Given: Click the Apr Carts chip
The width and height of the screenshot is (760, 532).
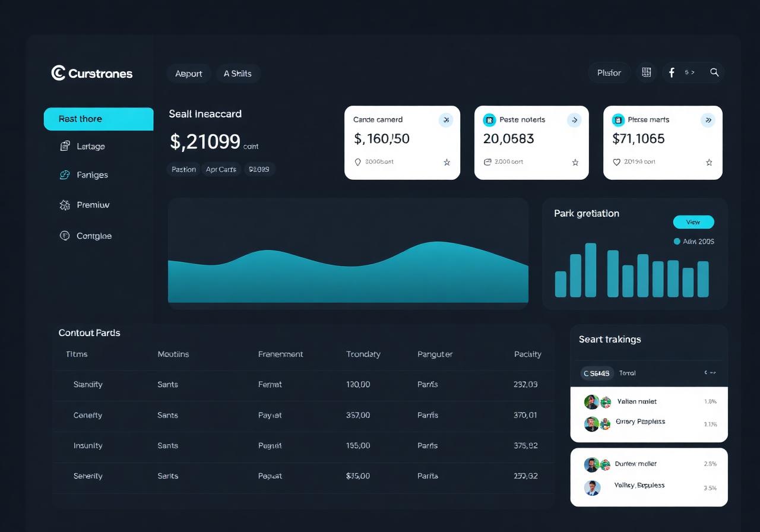Looking at the screenshot, I should pos(221,169).
